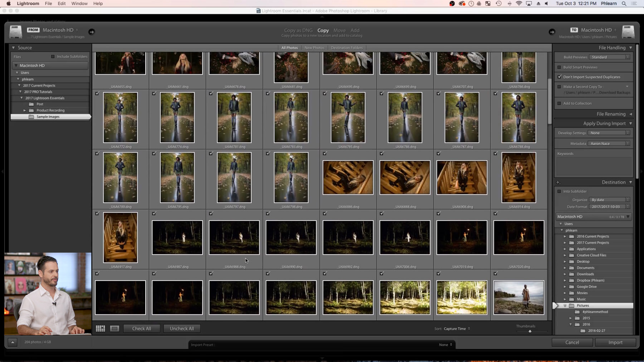Screen dimensions: 644x362
Task: Click the destination arrow next to TO
Action: pos(552,32)
